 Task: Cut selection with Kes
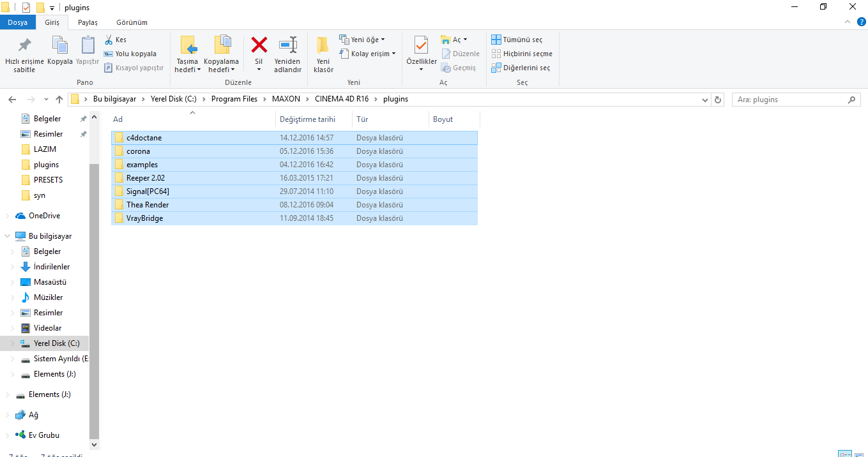point(115,40)
